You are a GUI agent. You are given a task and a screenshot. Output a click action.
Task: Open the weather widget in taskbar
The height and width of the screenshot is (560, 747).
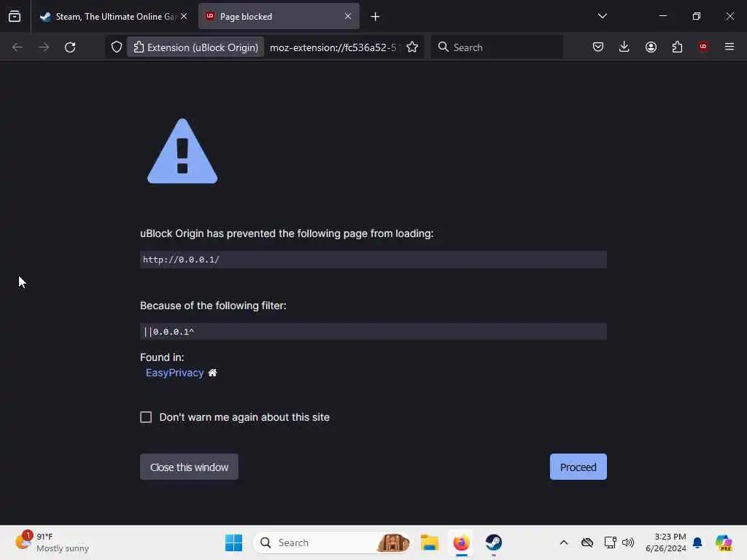point(52,542)
